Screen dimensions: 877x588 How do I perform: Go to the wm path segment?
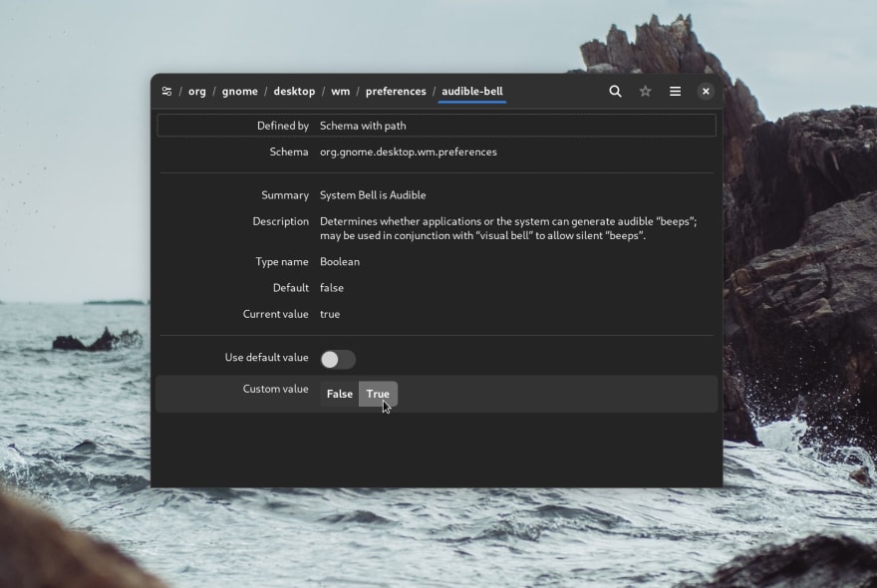tap(341, 92)
